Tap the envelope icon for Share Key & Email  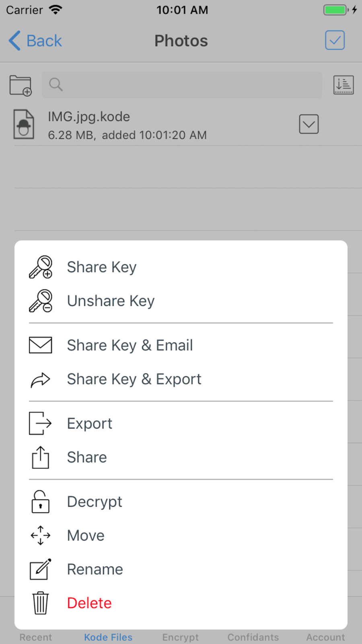pos(41,345)
